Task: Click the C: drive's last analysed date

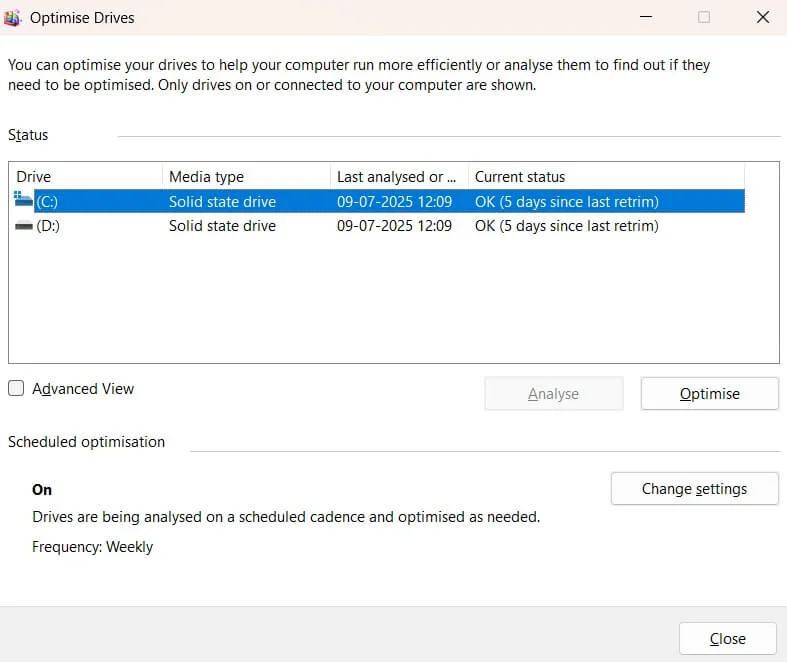Action: coord(394,202)
